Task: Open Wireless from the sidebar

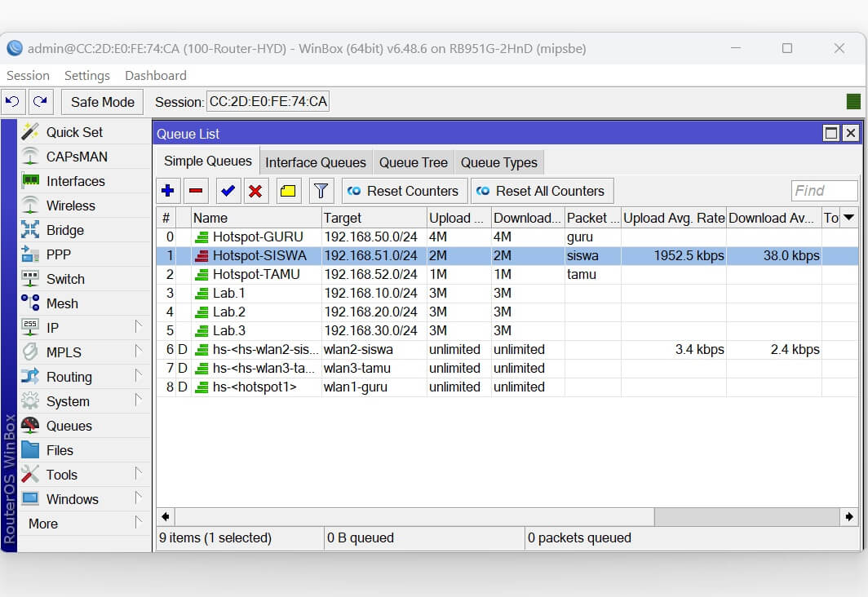Action: click(x=70, y=206)
